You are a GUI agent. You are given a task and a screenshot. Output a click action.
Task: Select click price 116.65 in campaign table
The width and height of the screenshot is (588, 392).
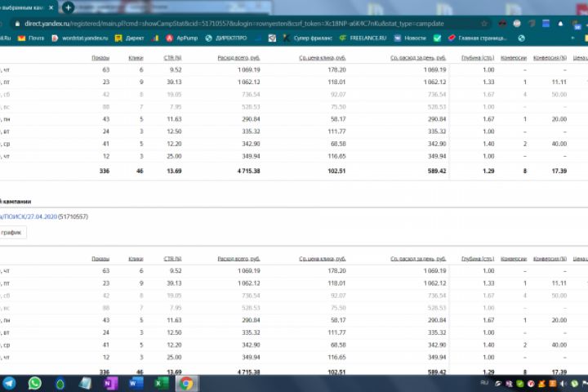click(336, 358)
